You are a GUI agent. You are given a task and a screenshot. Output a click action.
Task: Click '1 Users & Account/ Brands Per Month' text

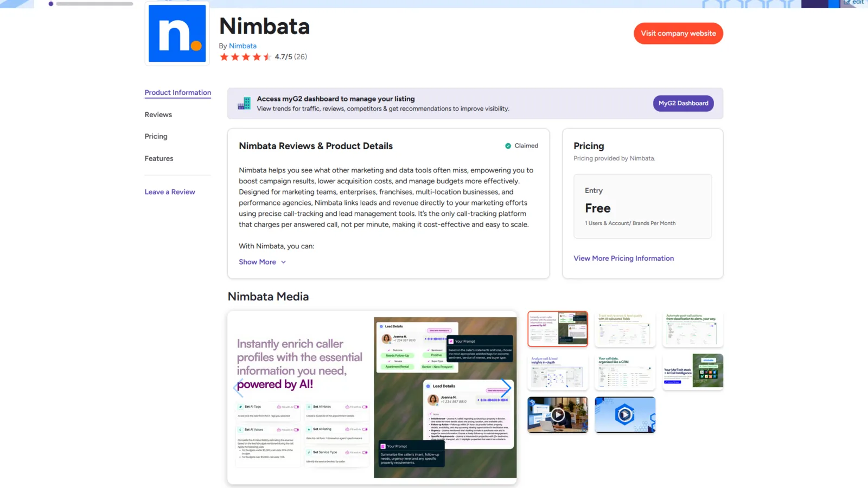tap(630, 223)
